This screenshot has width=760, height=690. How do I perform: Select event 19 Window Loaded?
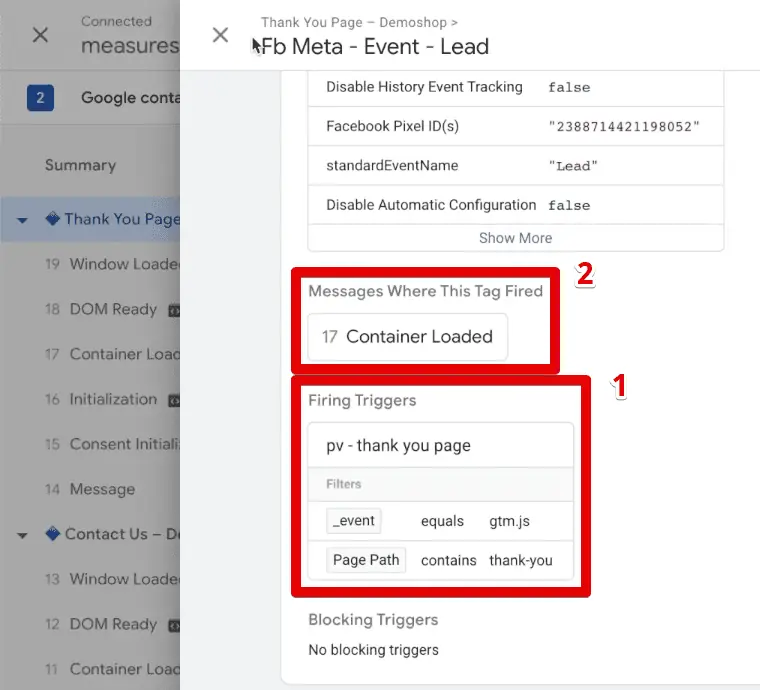coord(112,264)
